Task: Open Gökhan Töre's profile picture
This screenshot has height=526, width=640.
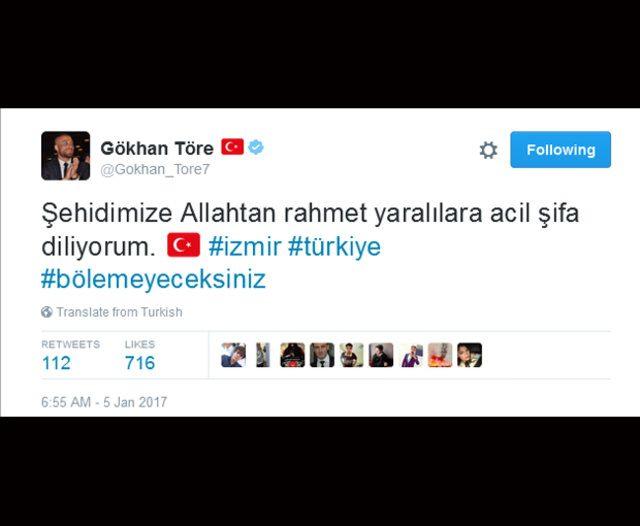Action: tap(65, 155)
